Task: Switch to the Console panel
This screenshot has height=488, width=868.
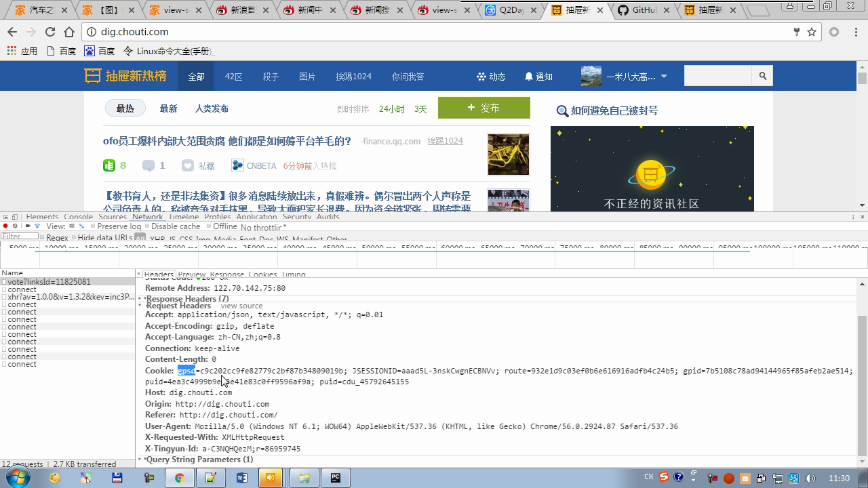Action: tap(78, 217)
